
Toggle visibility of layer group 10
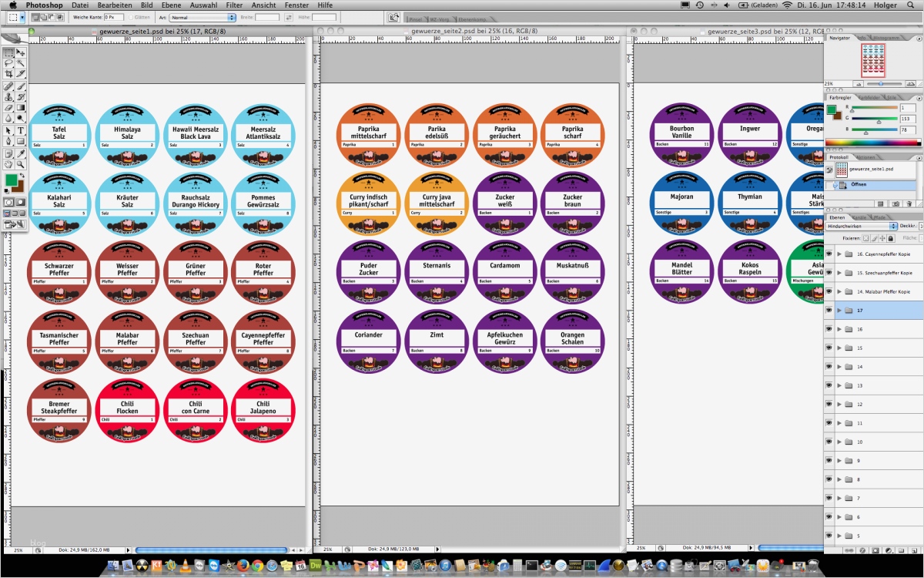(x=829, y=442)
